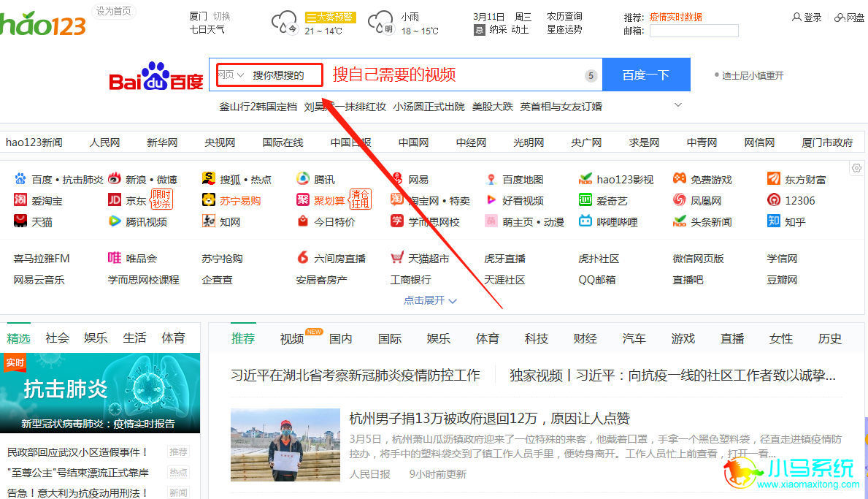Viewport: 868px width, 499px height.
Task: Open 厦门市政府 site link
Action: point(827,142)
